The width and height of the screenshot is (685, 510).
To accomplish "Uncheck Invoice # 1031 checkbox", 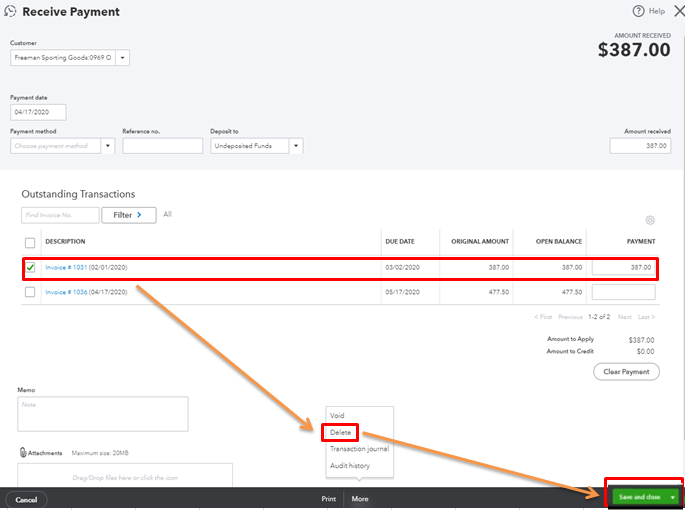I will (x=30, y=268).
